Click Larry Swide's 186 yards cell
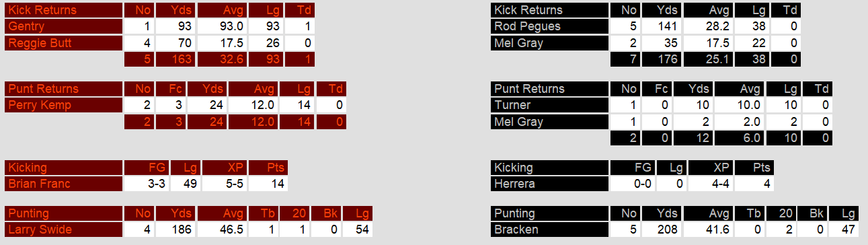This screenshot has width=868, height=245. [x=175, y=230]
